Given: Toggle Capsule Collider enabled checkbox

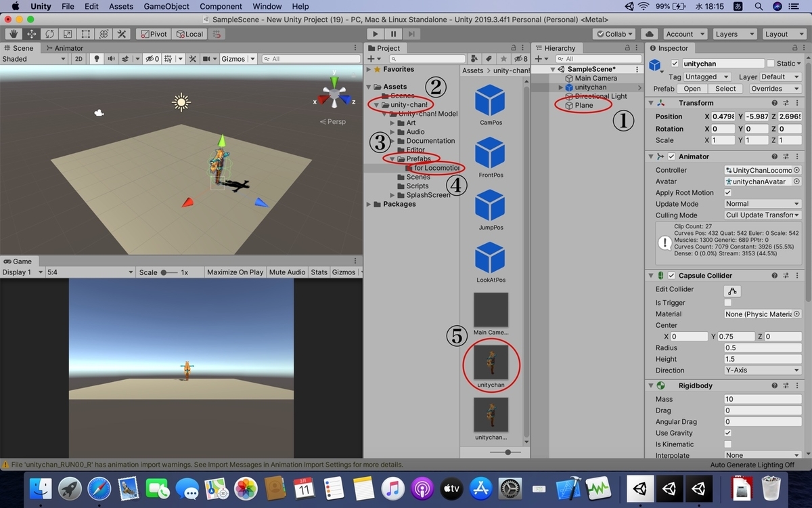Looking at the screenshot, I should click(672, 276).
